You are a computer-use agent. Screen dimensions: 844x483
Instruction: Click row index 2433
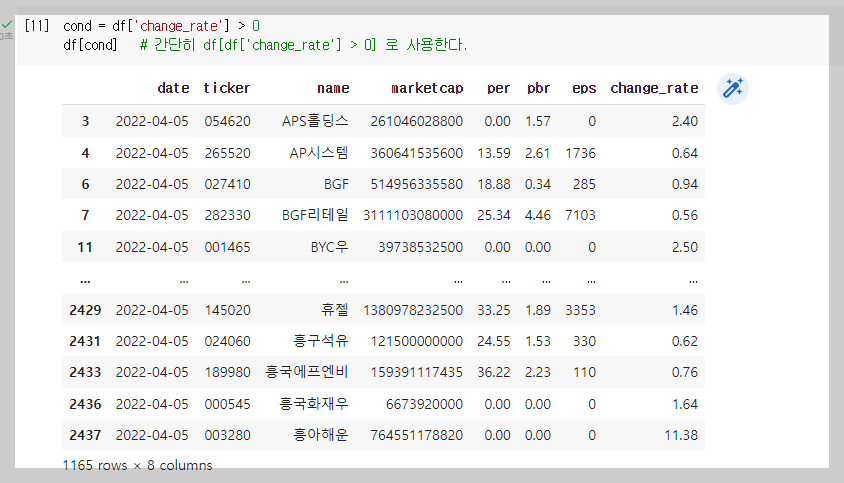click(x=85, y=372)
